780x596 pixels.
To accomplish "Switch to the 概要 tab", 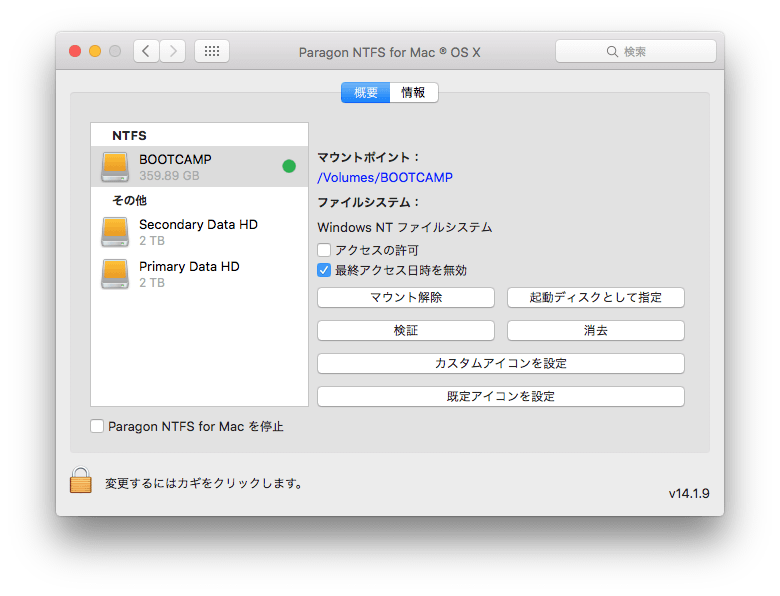I will click(x=366, y=93).
